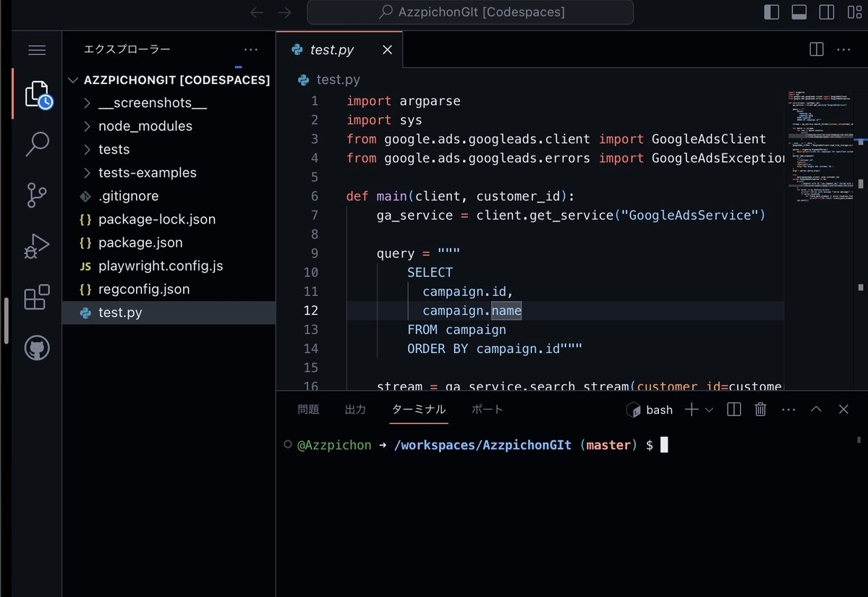Screen dimensions: 868x597
Task: Split the terminal pane
Action: tap(733, 410)
